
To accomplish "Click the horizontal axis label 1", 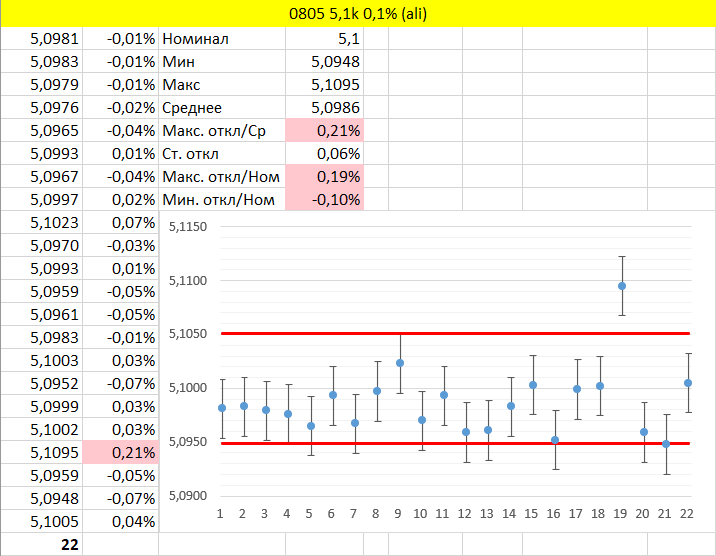I will [221, 514].
